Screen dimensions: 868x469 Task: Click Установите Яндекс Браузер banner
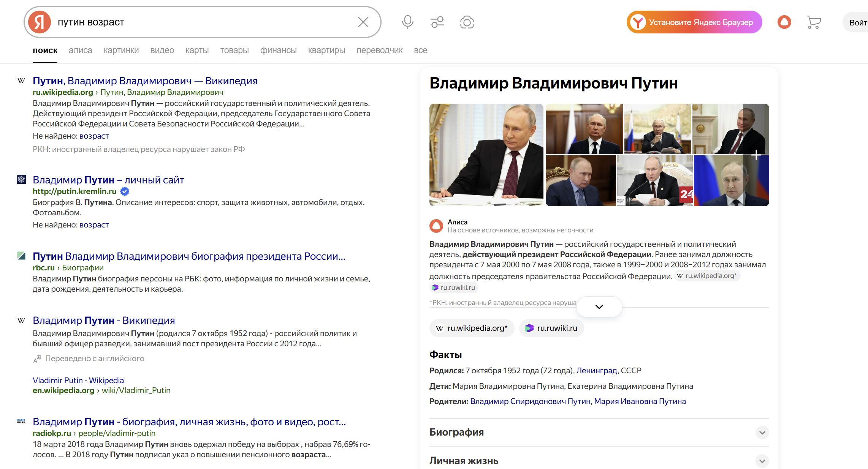pos(694,22)
